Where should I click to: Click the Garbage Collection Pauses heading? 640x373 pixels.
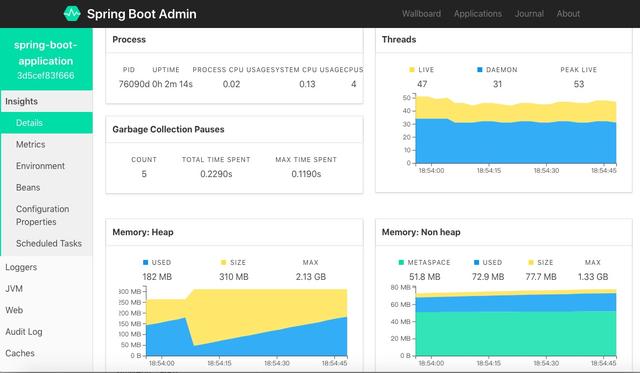tap(168, 129)
